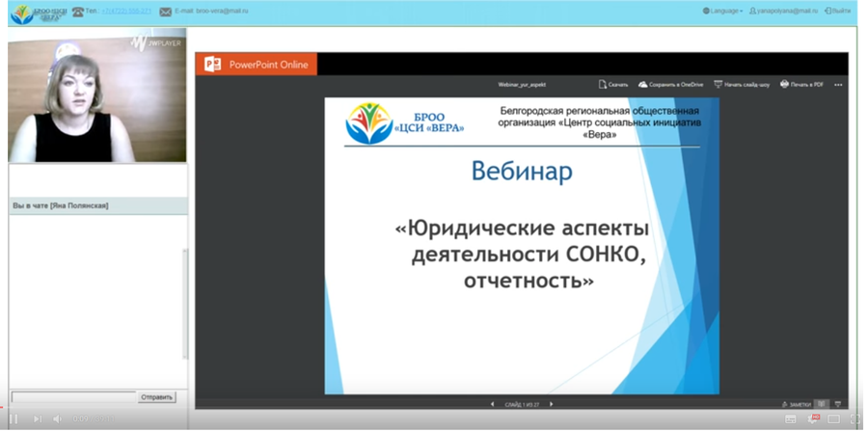Go to next slide arrow

[x=552, y=404]
